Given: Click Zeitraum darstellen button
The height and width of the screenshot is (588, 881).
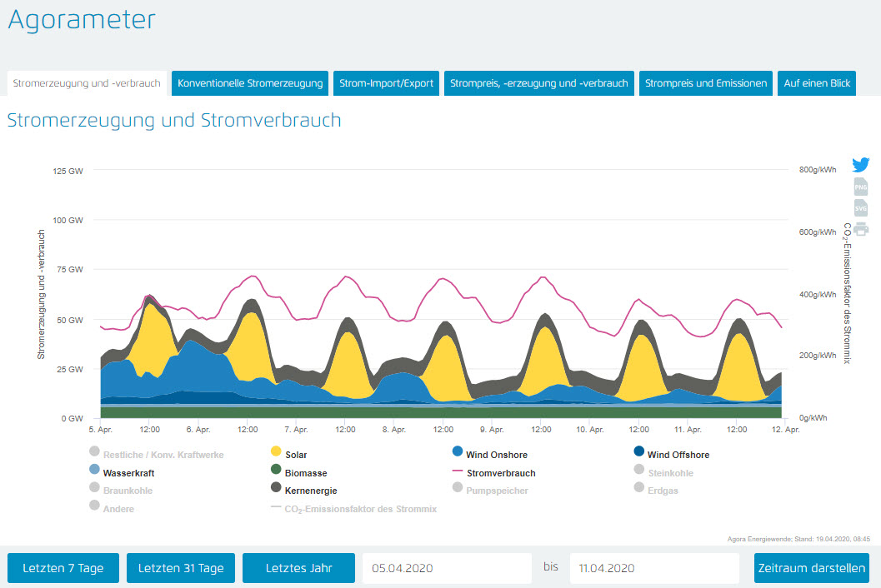Looking at the screenshot, I should click(811, 568).
